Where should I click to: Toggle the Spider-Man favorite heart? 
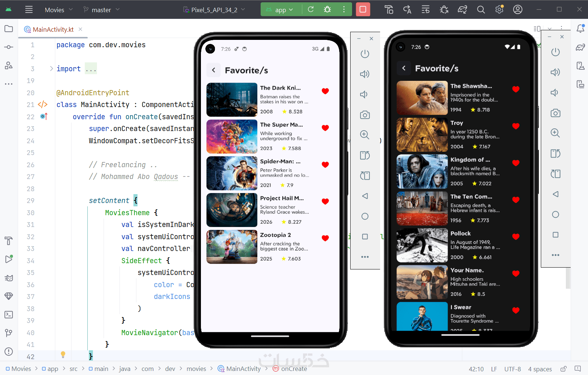click(x=325, y=165)
